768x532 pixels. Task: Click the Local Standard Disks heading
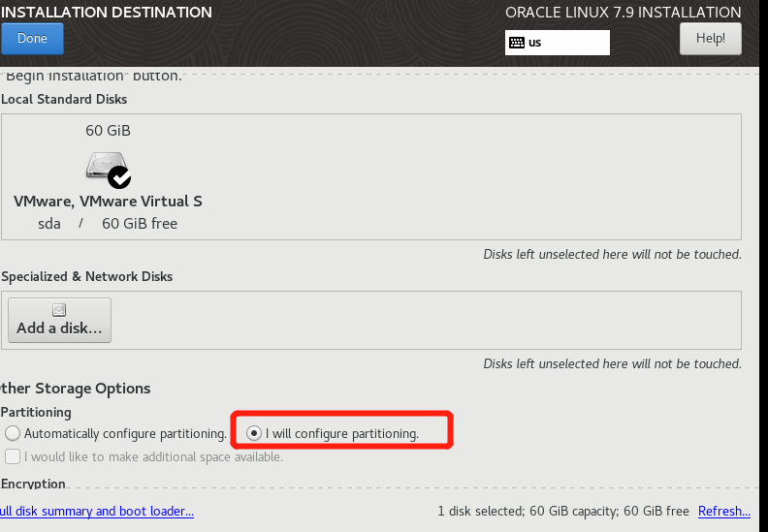(64, 99)
